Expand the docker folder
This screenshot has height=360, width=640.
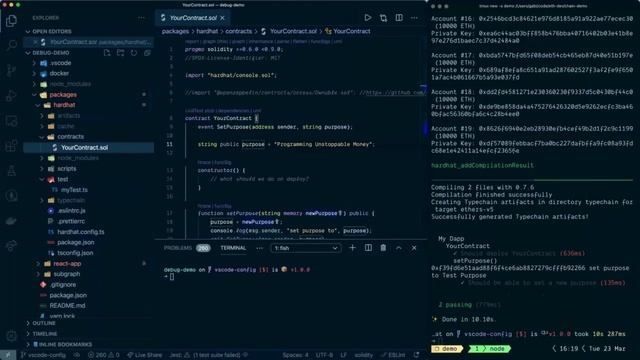coord(59,73)
